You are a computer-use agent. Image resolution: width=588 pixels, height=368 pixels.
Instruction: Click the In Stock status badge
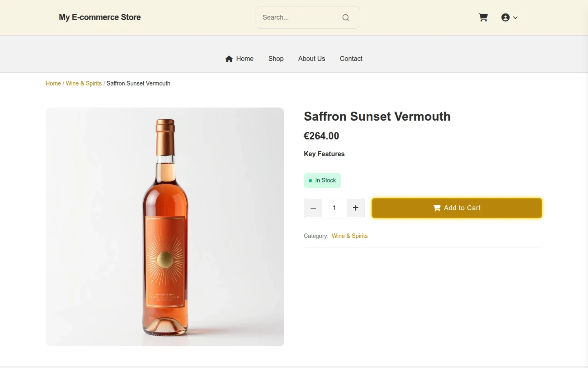click(322, 181)
